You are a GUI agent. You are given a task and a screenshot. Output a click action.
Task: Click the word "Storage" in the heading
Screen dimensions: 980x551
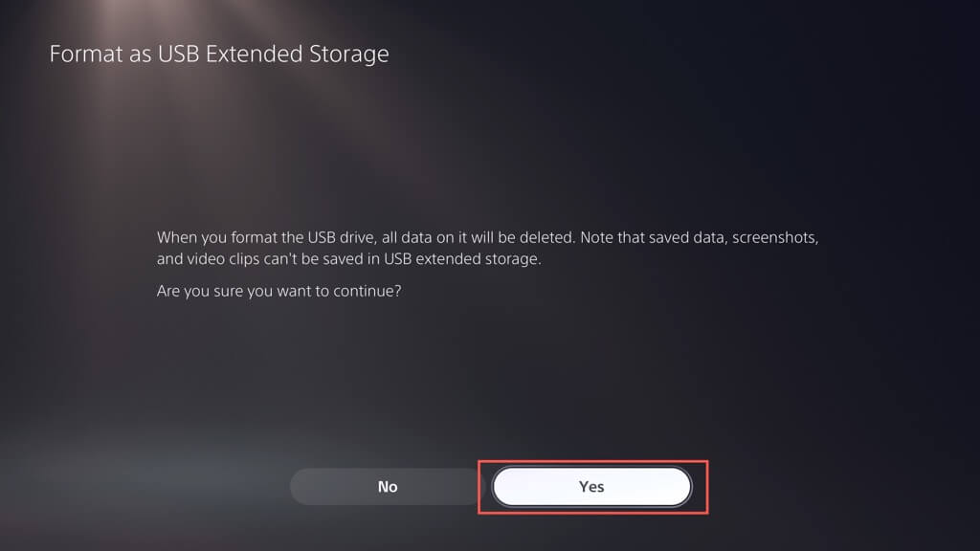[x=348, y=54]
